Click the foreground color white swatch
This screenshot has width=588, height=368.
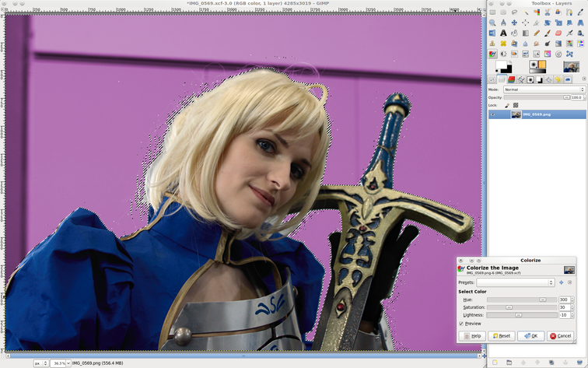(501, 65)
